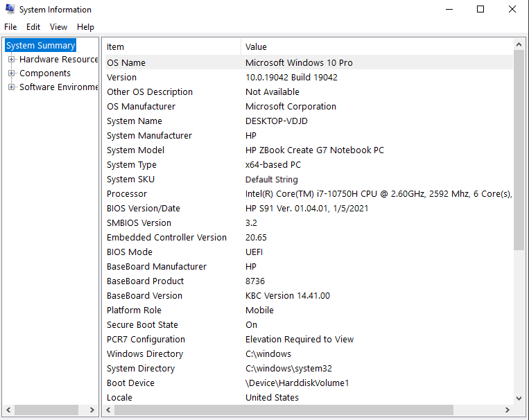This screenshot has height=420, width=529.
Task: Select the BaseBoard Manufacturer row
Action: click(x=309, y=267)
